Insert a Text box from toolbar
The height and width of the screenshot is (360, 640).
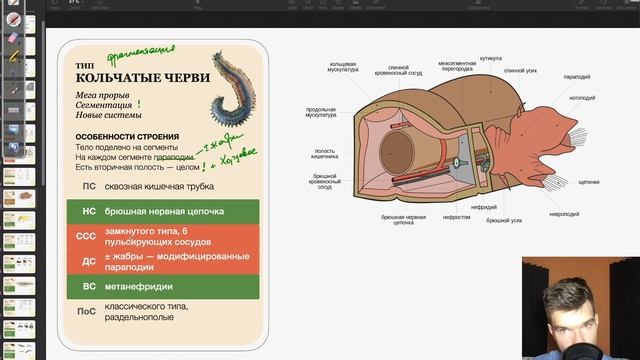click(x=322, y=4)
